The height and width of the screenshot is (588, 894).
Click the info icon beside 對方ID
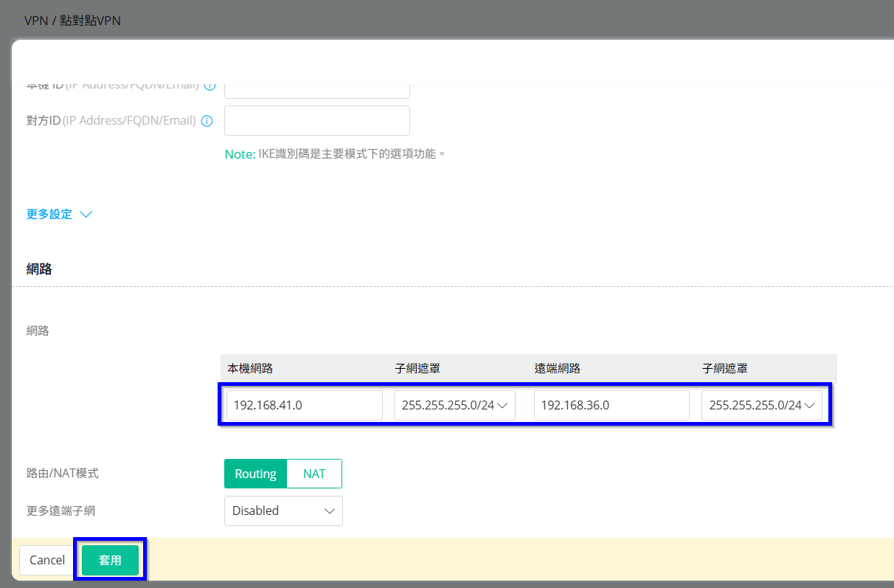(207, 121)
